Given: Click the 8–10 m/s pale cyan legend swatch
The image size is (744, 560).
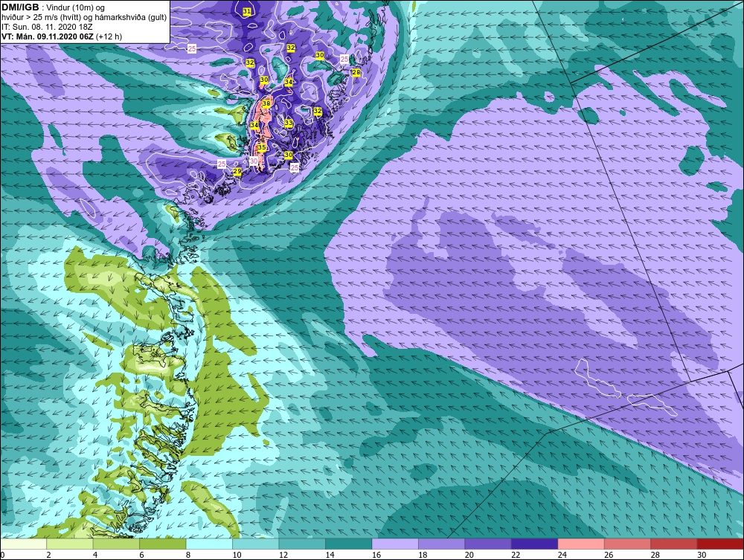Looking at the screenshot, I should [209, 544].
